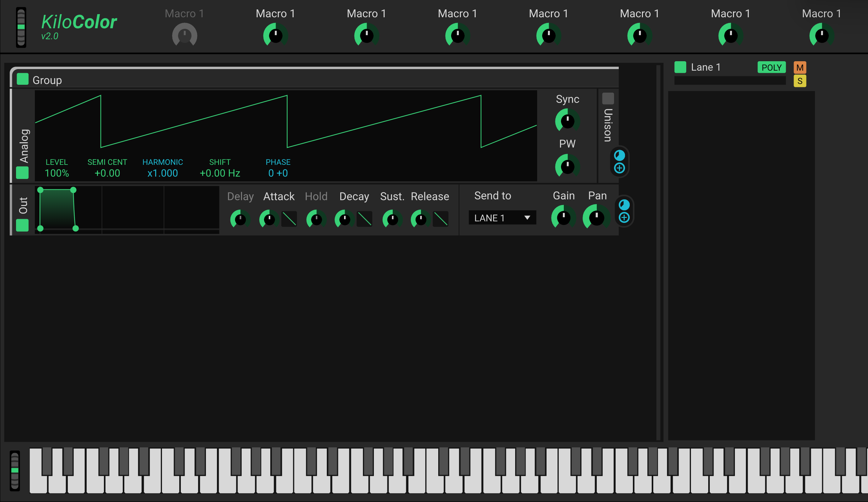Click the blue pie icon next to Unison
The image size is (868, 502).
619,155
